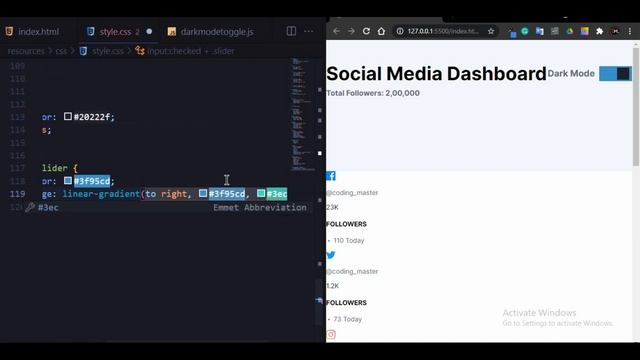640x360 pixels.
Task: Open the editor more actions menu
Action: point(309,31)
